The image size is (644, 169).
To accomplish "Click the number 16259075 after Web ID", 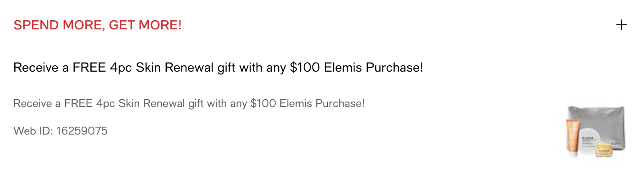I will (82, 131).
